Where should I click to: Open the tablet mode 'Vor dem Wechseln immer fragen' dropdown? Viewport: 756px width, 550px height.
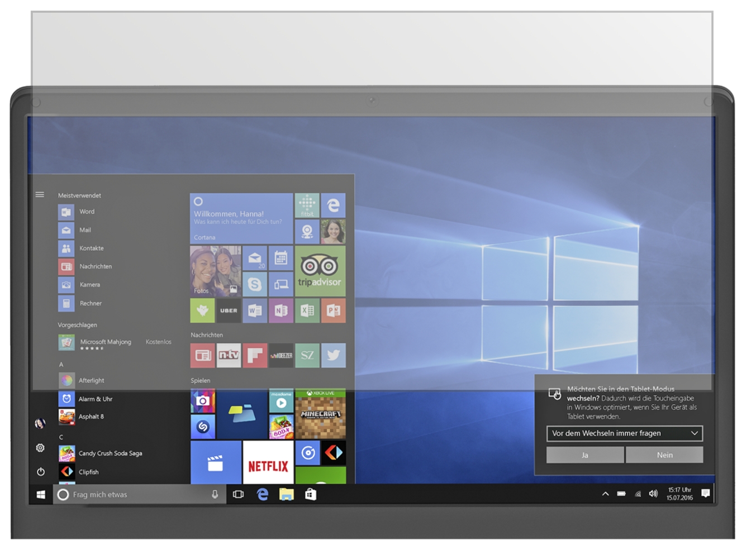[x=625, y=433]
